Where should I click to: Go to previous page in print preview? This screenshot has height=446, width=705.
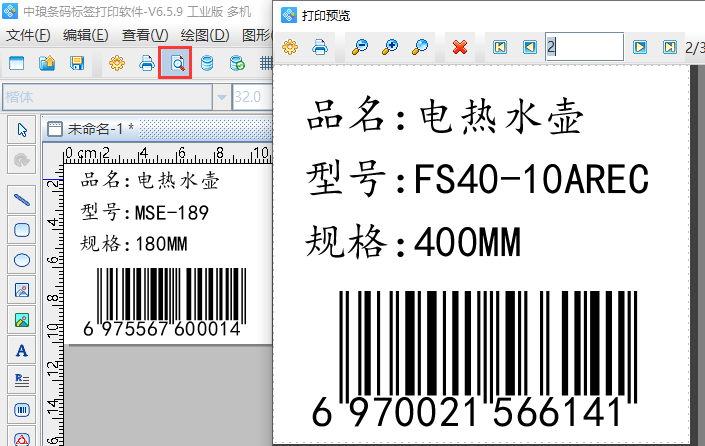click(x=530, y=47)
